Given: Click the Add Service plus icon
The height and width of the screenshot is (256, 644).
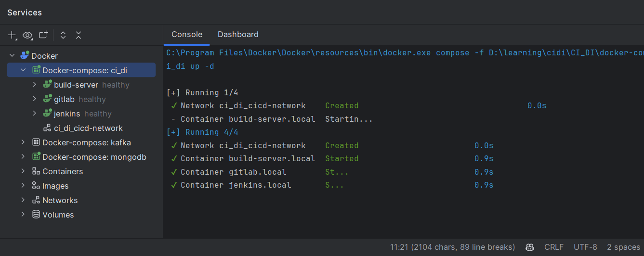Looking at the screenshot, I should click(x=12, y=35).
